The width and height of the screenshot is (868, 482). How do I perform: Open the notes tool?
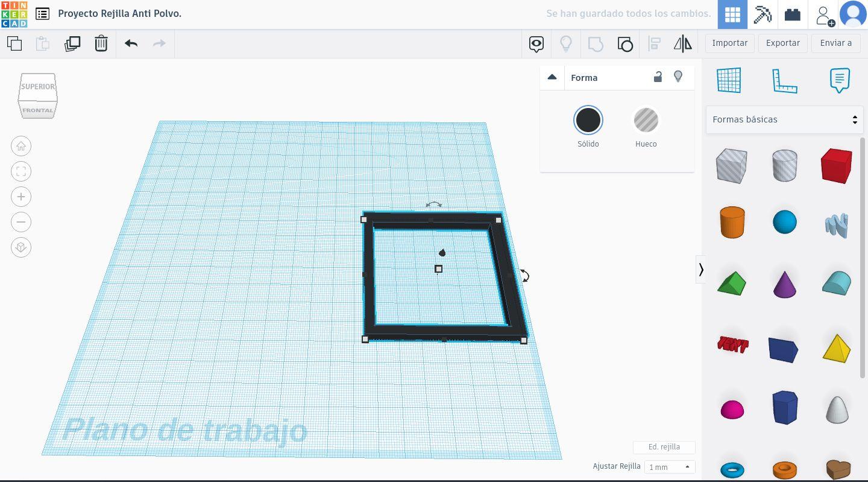(x=839, y=80)
